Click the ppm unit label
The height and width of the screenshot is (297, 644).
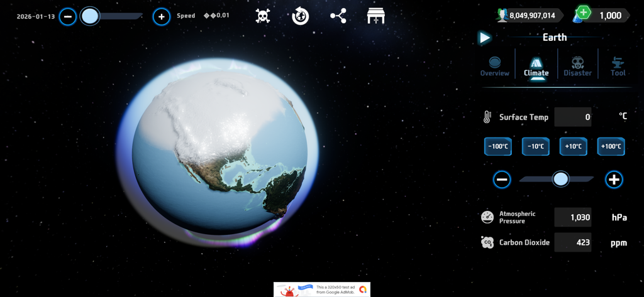[x=619, y=243]
